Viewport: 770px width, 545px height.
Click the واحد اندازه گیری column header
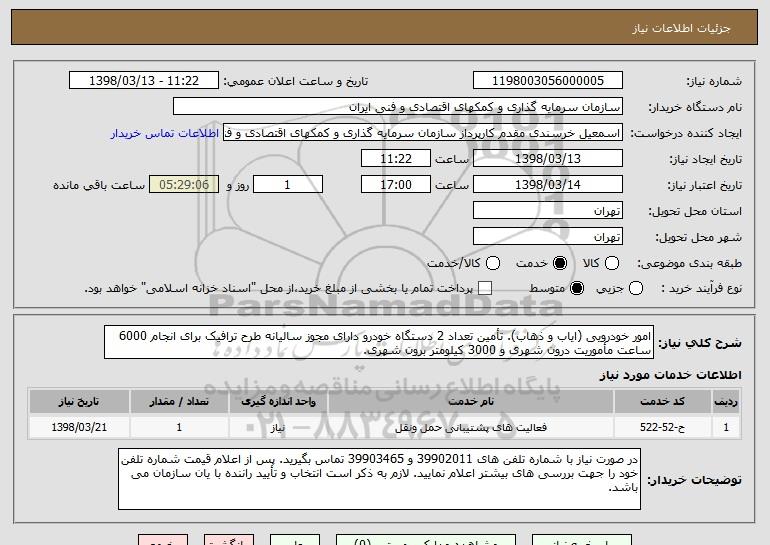pyautogui.click(x=278, y=402)
